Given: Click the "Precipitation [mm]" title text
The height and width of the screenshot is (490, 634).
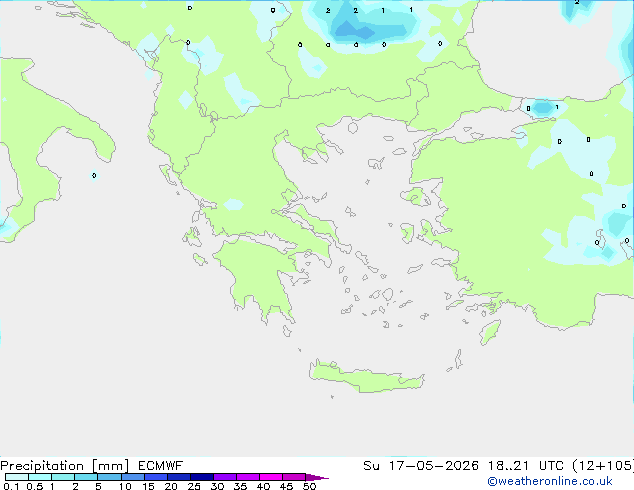Looking at the screenshot, I should tap(64, 466).
